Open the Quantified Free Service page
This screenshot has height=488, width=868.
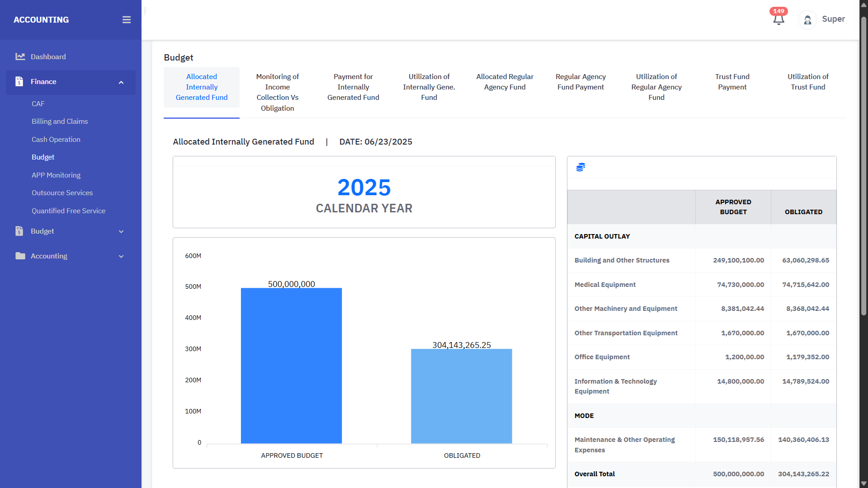pos(68,211)
